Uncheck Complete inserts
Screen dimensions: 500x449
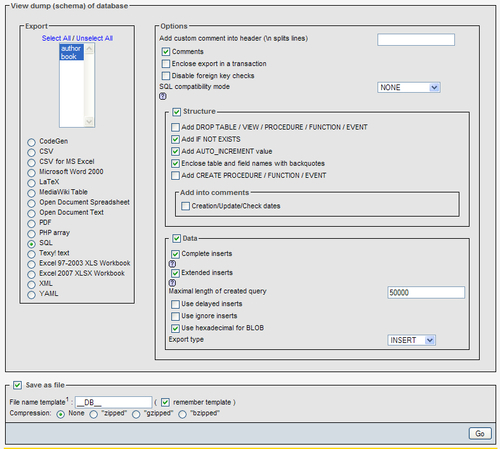(175, 254)
